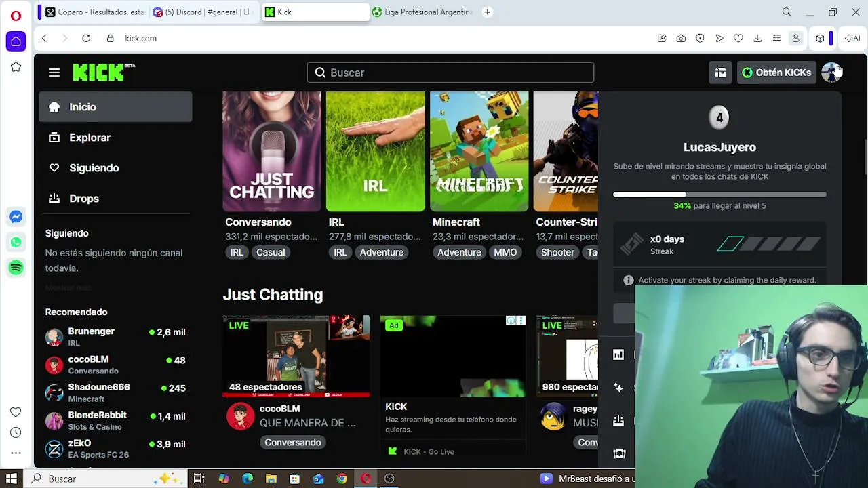Open the Kick dashboard icon beside Obtén KICKs
The image size is (868, 488).
720,73
